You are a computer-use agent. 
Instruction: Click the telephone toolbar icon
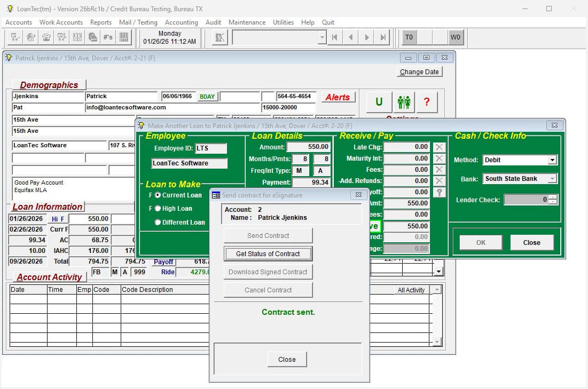click(x=46, y=37)
